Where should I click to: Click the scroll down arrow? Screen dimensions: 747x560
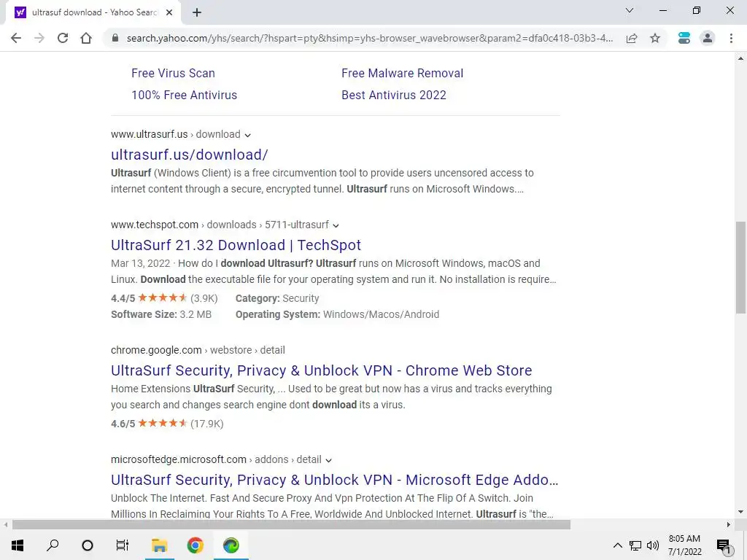[740, 513]
